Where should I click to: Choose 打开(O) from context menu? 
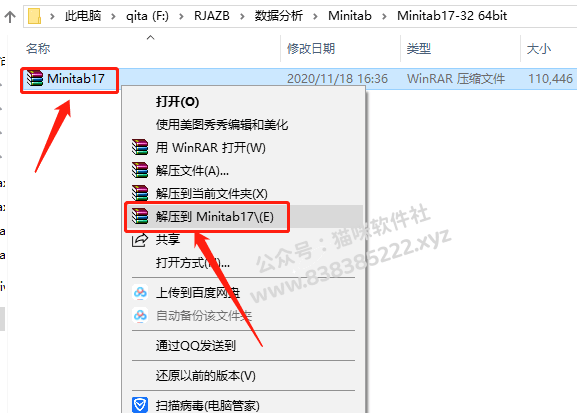pos(177,102)
